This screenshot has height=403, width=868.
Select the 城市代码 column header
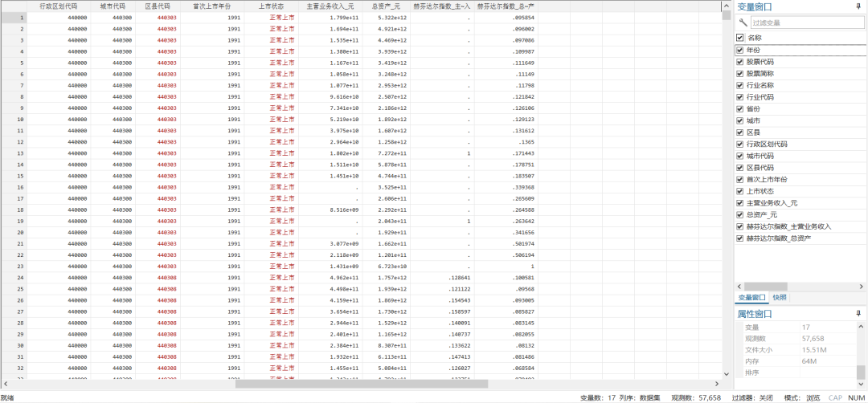click(113, 6)
